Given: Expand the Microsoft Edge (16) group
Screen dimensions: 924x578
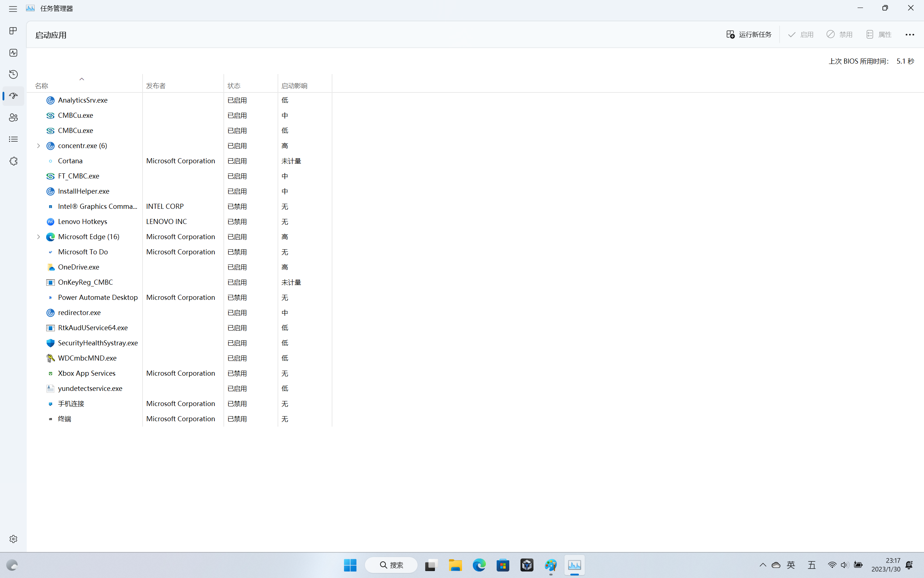Looking at the screenshot, I should click(38, 237).
